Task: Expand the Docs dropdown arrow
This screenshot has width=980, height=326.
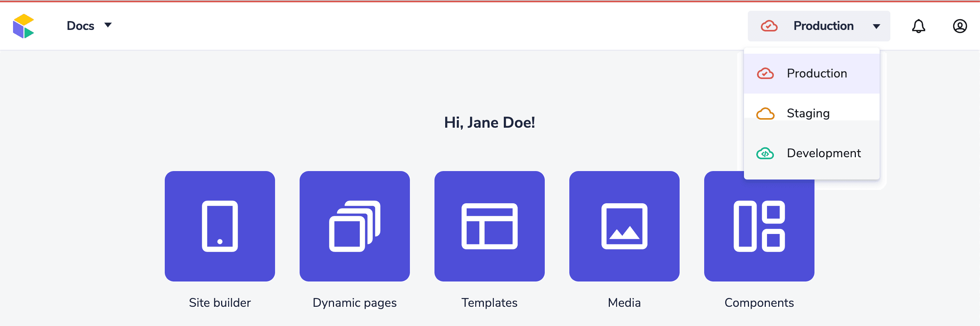Action: click(108, 25)
